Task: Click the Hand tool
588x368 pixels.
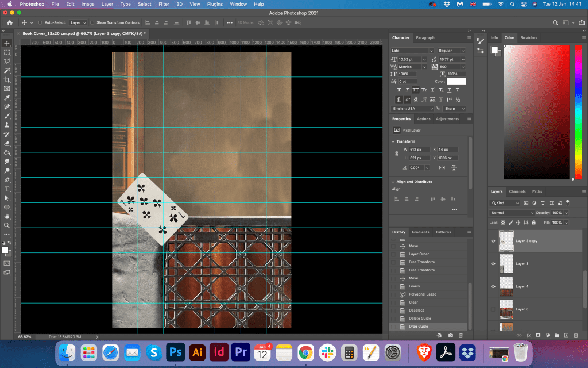Action: click(x=7, y=216)
